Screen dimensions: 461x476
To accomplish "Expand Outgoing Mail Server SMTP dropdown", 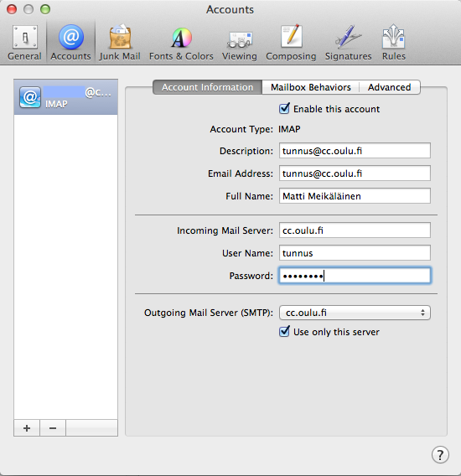I will click(x=355, y=313).
